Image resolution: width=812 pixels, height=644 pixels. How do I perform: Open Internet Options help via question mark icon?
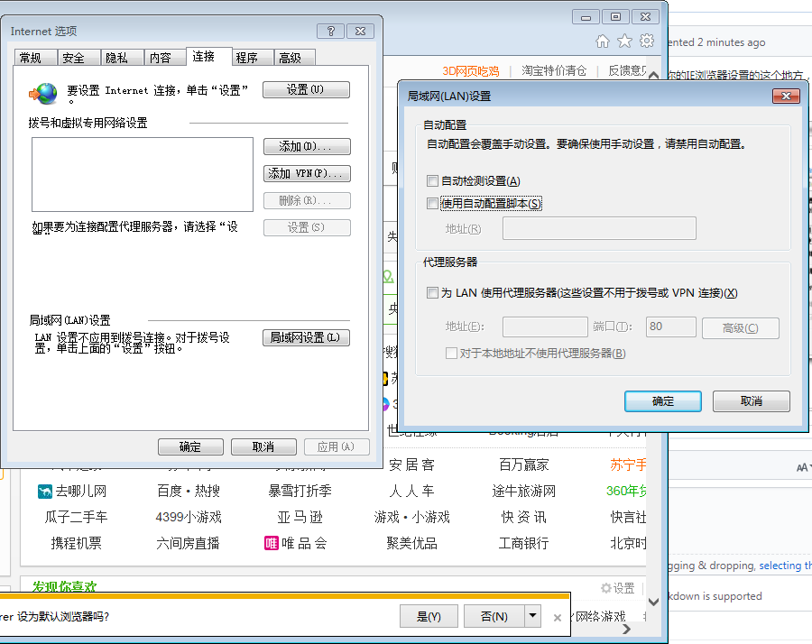330,31
